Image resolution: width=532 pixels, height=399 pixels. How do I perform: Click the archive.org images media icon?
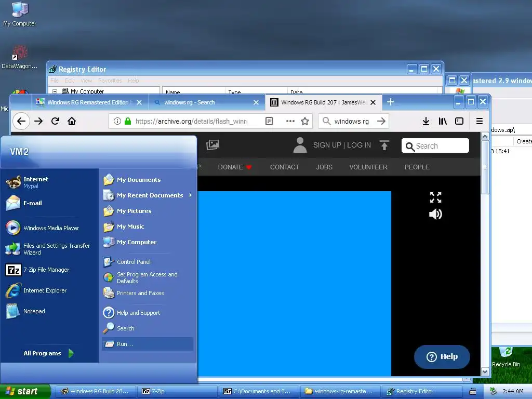coord(212,145)
